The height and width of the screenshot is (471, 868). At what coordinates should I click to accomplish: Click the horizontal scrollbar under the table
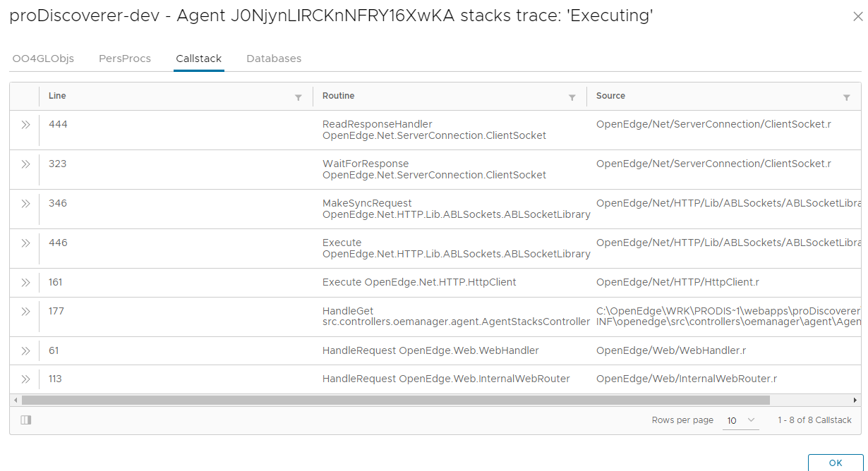[x=395, y=400]
